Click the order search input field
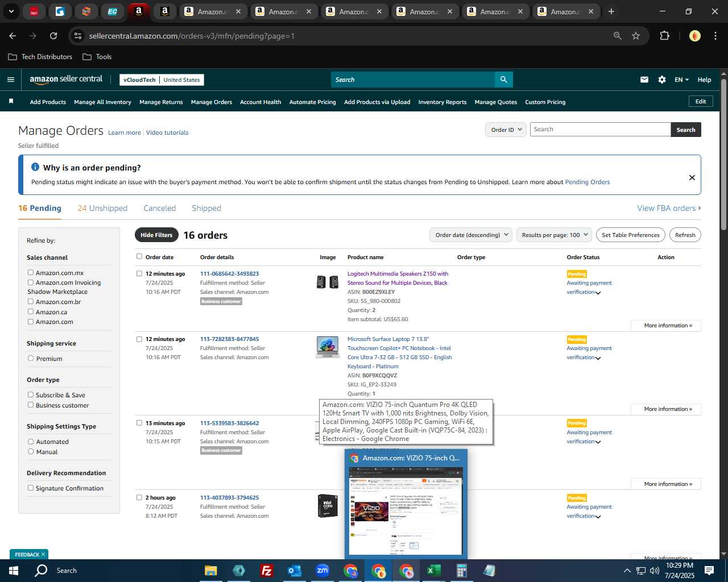This screenshot has height=582, width=728. coord(600,130)
